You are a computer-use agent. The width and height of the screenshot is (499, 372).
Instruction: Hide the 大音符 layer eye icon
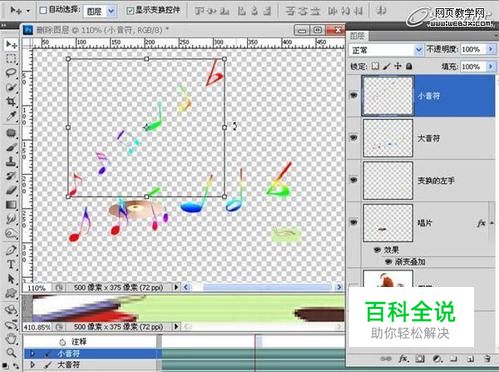354,137
